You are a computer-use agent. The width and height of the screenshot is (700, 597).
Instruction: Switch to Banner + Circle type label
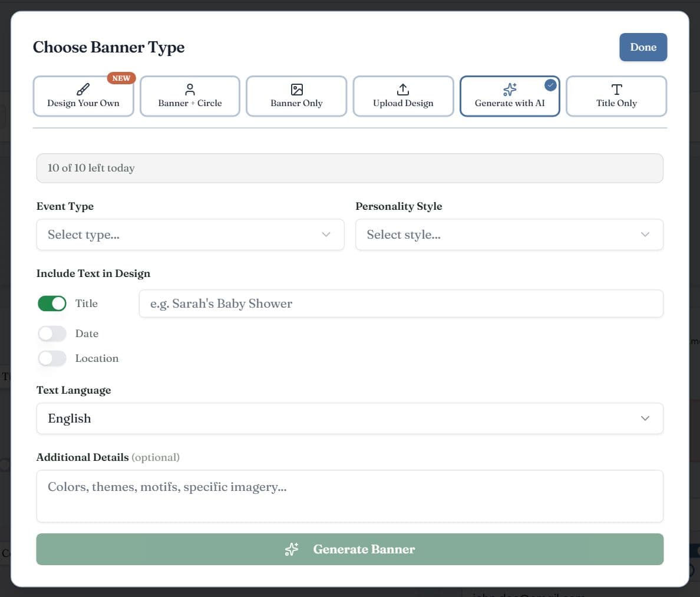click(x=190, y=103)
